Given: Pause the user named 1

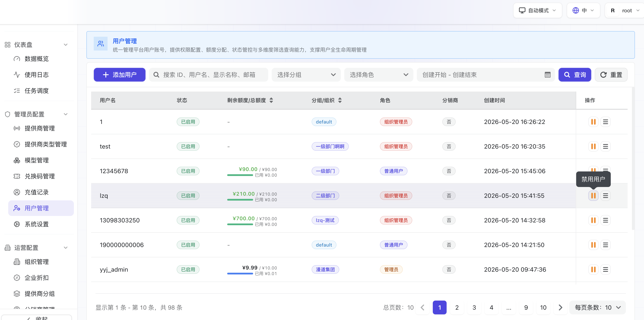Looking at the screenshot, I should [x=593, y=122].
